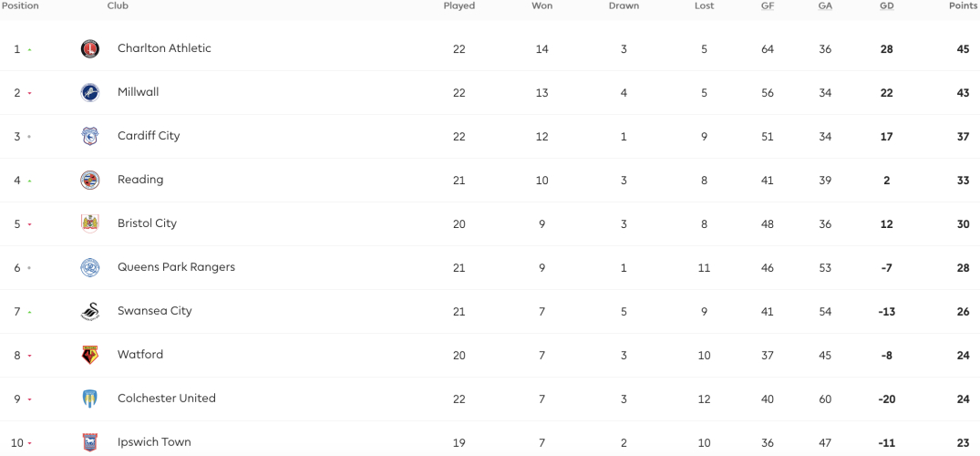
Task: Click the Reading club badge
Action: pos(90,181)
